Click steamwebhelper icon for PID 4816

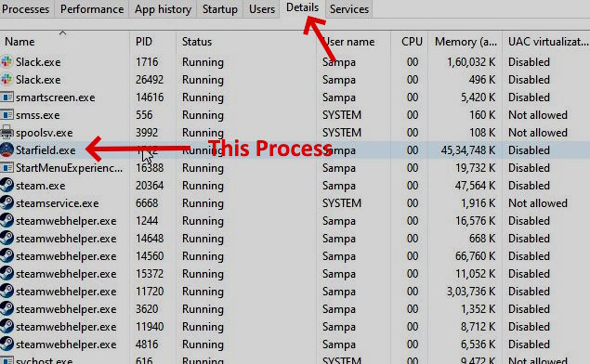coord(7,344)
